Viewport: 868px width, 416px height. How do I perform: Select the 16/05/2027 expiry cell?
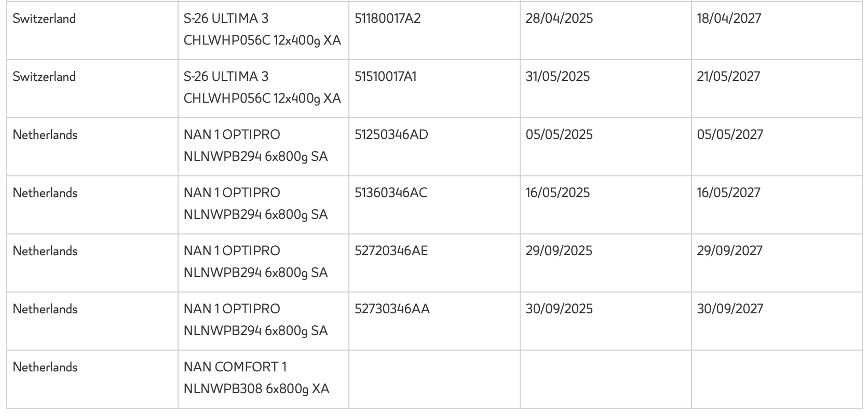pos(728,193)
